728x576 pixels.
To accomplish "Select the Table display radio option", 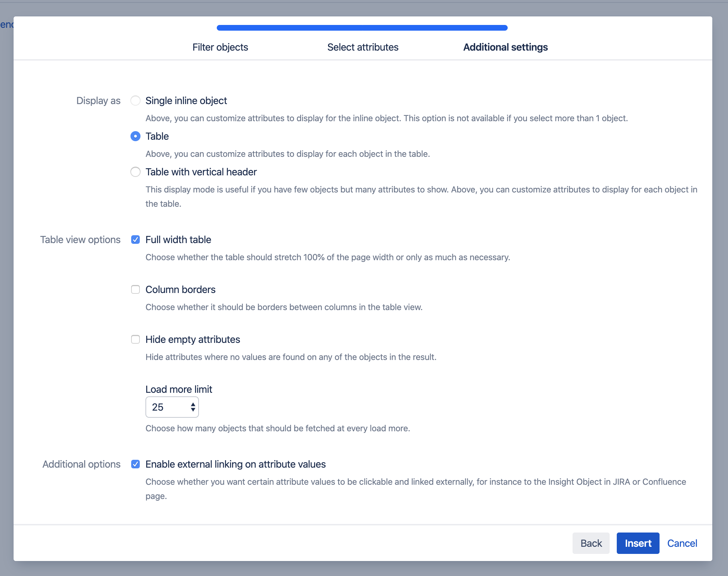I will click(x=135, y=136).
